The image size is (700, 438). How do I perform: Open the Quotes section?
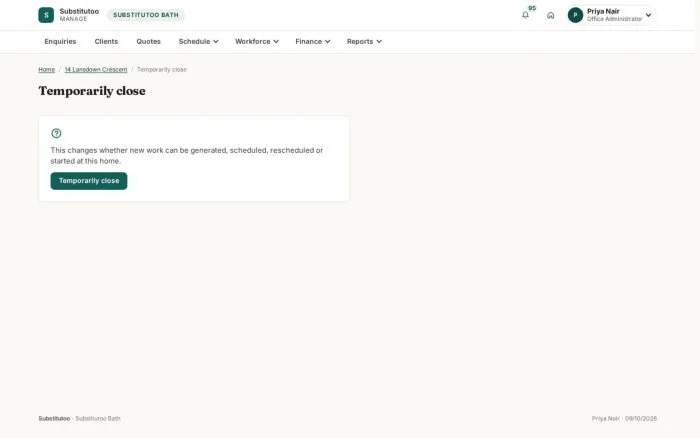pos(148,42)
